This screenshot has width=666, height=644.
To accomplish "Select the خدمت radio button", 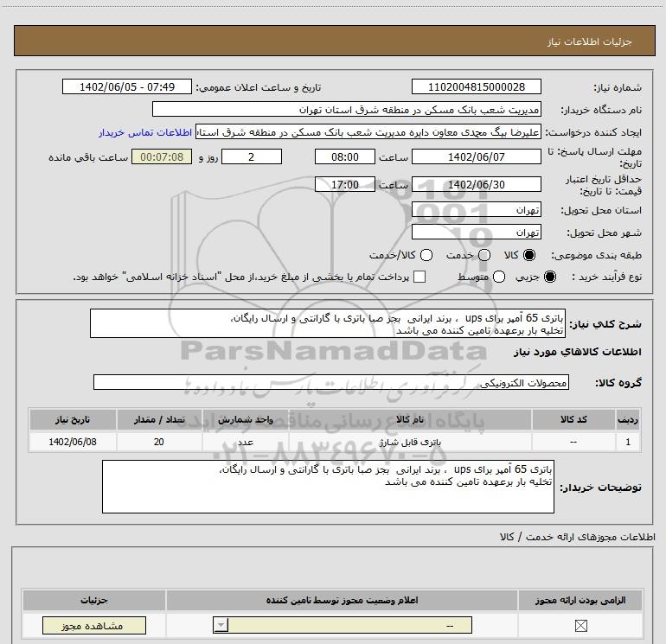I will point(484,255).
